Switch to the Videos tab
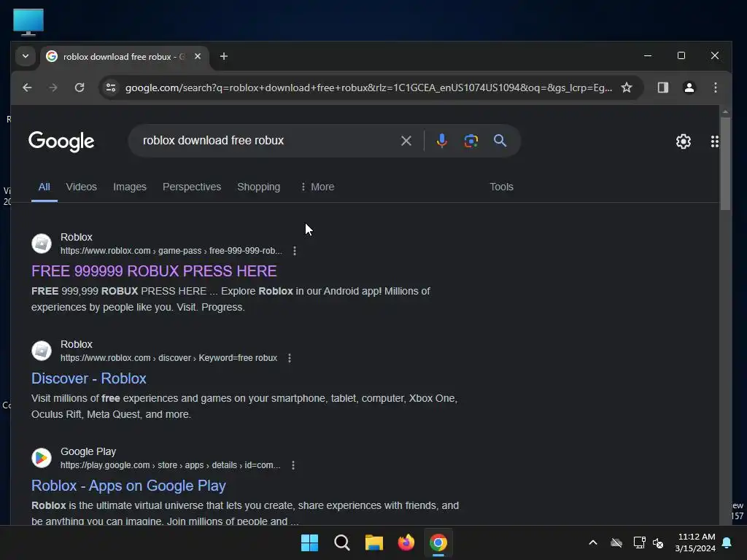The height and width of the screenshot is (560, 747). click(x=82, y=187)
